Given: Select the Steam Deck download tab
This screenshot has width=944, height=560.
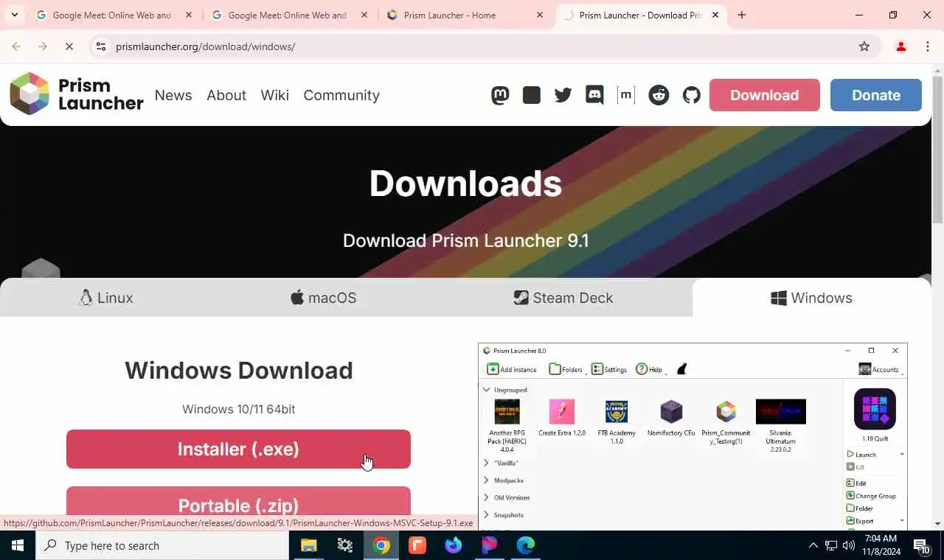Looking at the screenshot, I should coord(563,298).
